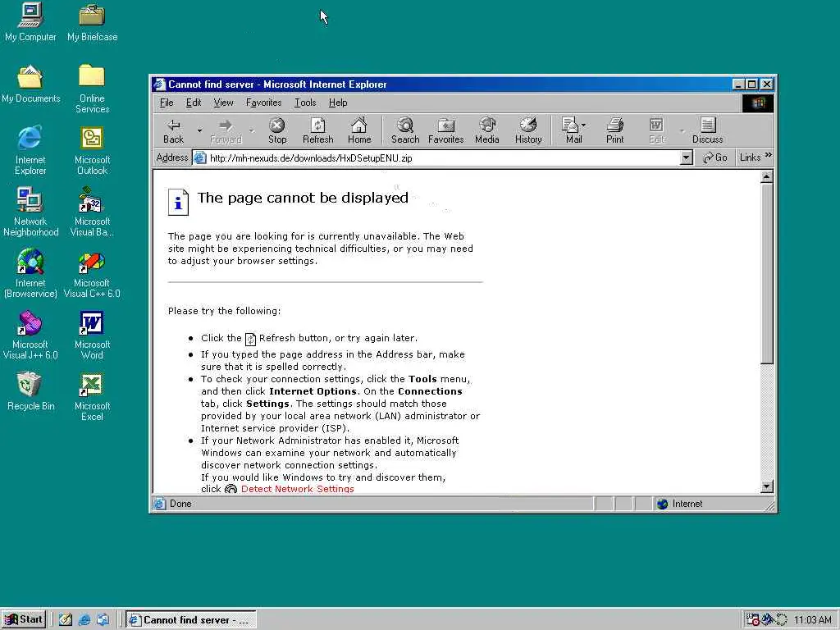
Task: Select the Microsoft Word desktop shortcut
Action: 92,336
